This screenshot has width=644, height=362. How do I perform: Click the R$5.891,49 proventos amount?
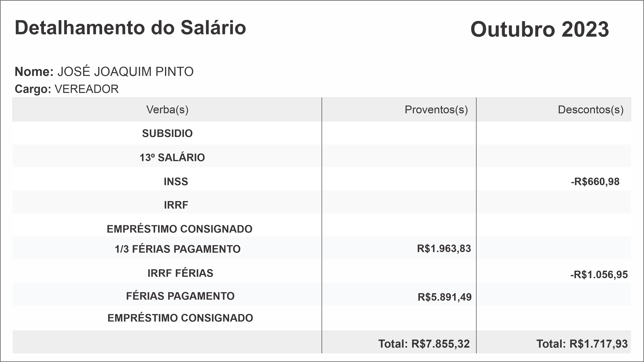[x=445, y=297]
